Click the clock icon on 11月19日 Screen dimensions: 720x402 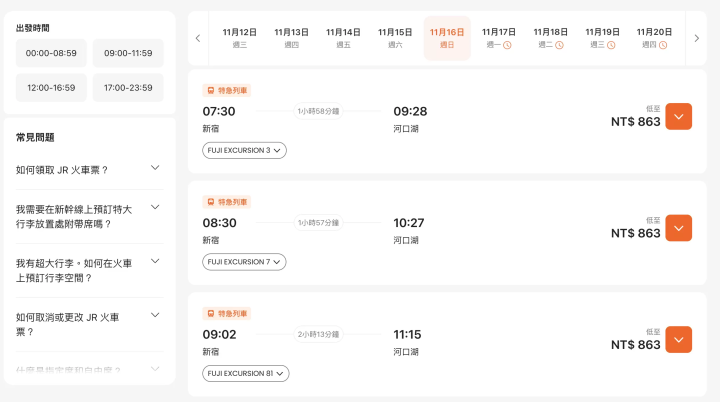click(611, 45)
